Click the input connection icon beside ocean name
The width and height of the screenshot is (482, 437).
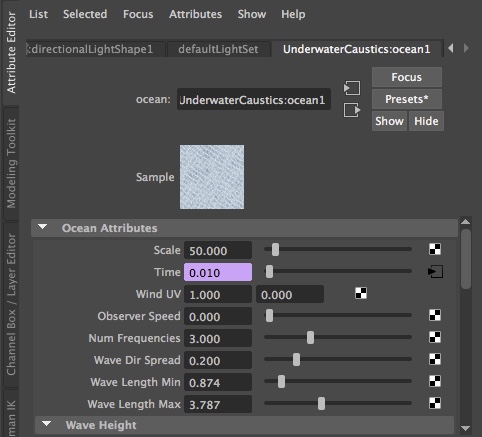pyautogui.click(x=352, y=88)
